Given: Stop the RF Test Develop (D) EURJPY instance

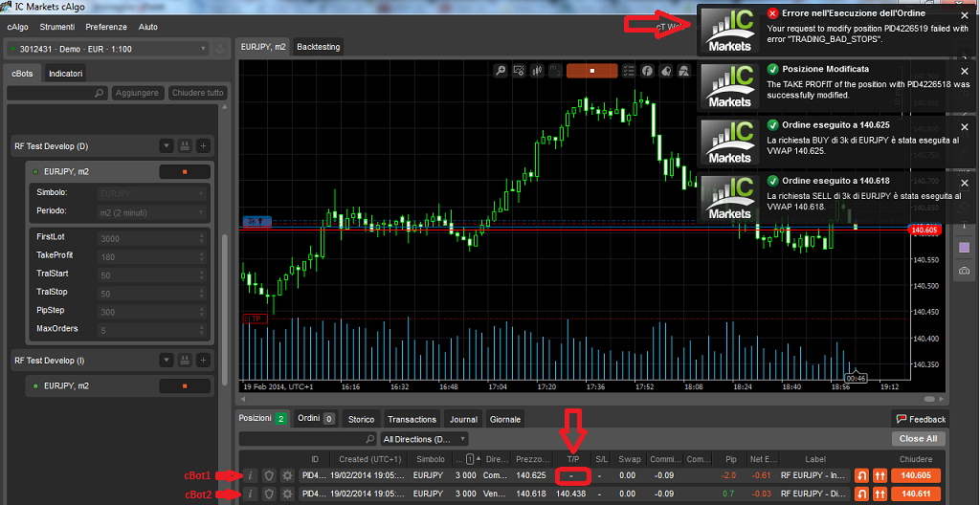Looking at the screenshot, I should (185, 172).
